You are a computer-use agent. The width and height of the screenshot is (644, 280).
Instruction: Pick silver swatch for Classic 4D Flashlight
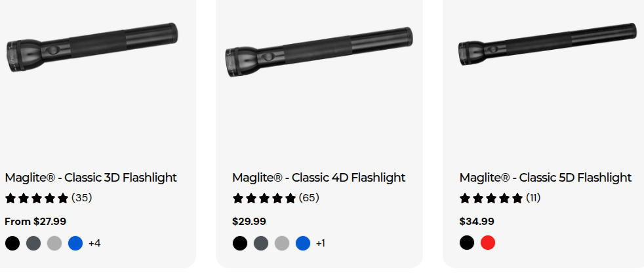(x=282, y=243)
